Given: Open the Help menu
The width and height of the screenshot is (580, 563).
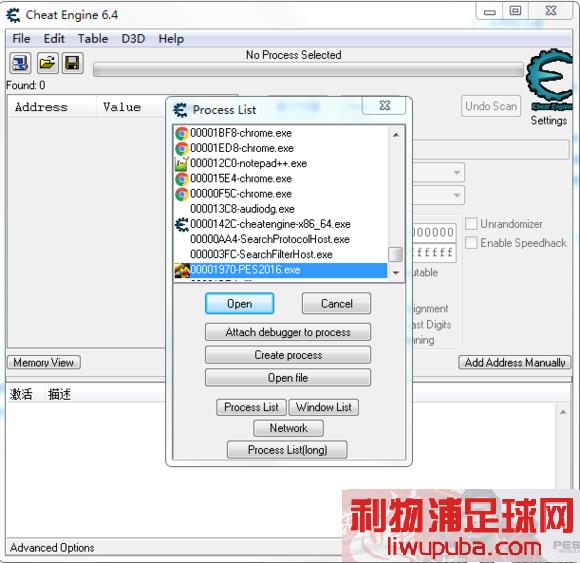Looking at the screenshot, I should pyautogui.click(x=171, y=38).
